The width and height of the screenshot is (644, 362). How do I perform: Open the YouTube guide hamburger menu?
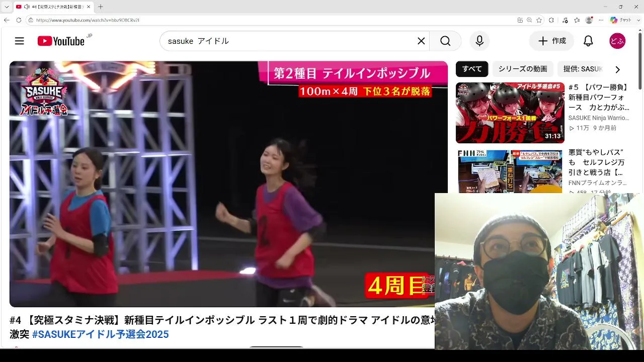[19, 41]
